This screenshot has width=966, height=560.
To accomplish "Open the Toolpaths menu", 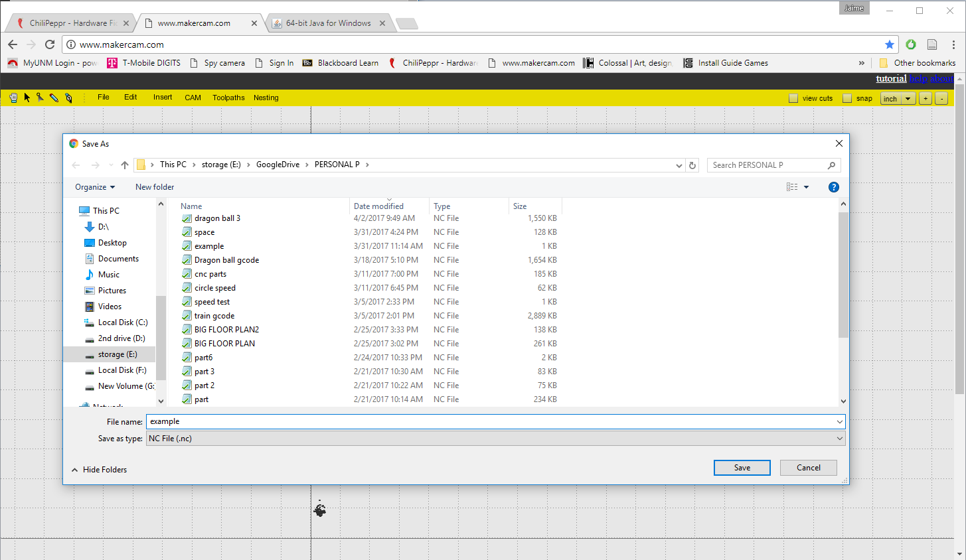I will (228, 98).
